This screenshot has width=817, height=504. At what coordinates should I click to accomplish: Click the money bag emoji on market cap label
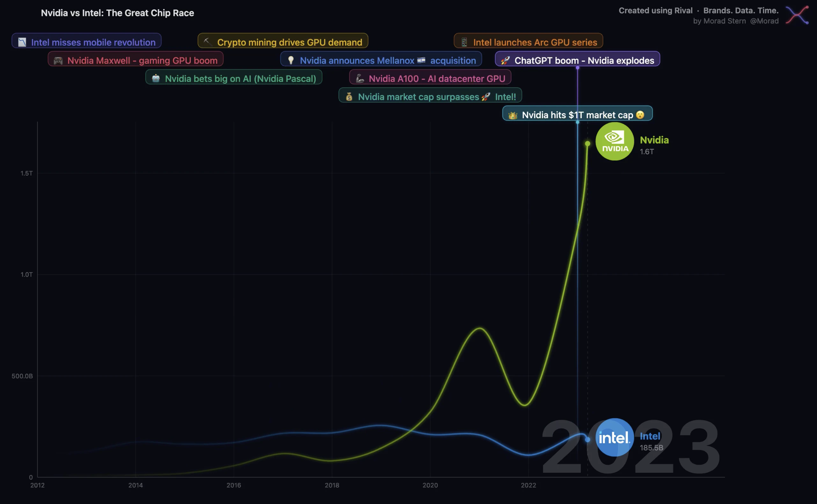tap(349, 97)
